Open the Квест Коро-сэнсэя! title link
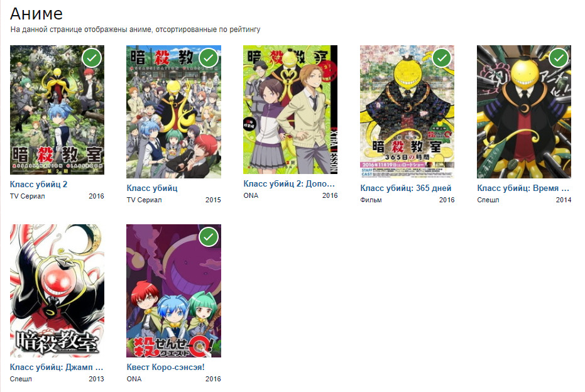The height and width of the screenshot is (392, 585). coord(166,367)
